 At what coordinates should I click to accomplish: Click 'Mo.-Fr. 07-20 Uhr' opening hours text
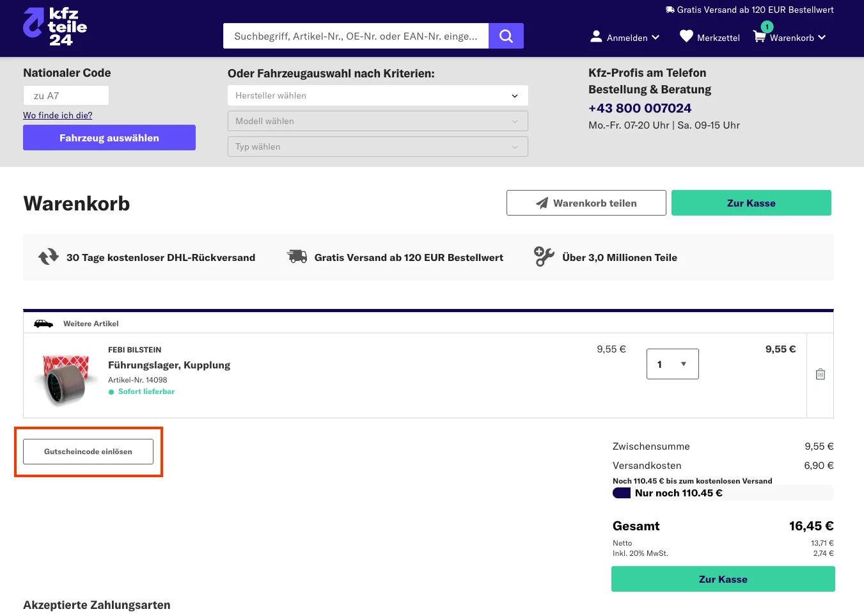coord(629,125)
